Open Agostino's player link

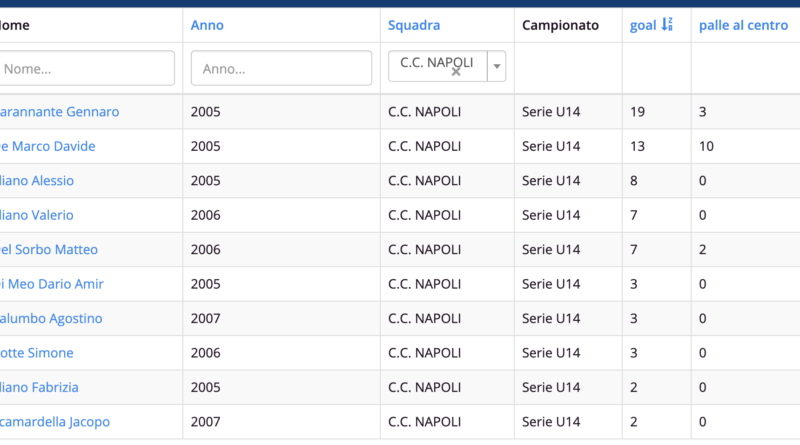[51, 318]
